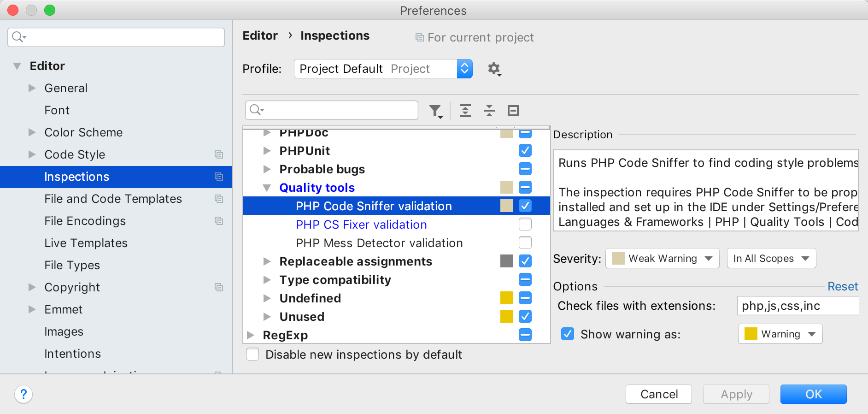Image resolution: width=868 pixels, height=414 pixels.
Task: Expand all nodes in the inspection tree
Action: [x=465, y=111]
